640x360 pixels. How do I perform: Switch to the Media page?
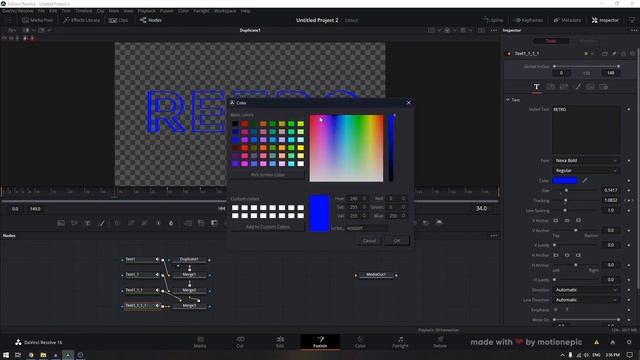point(200,342)
